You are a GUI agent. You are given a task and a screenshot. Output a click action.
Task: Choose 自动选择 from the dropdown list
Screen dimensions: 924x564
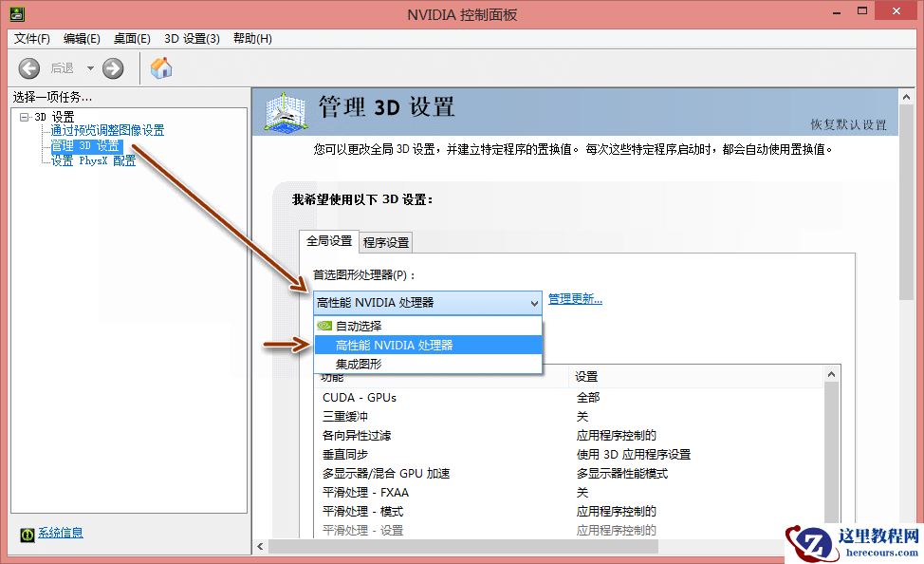coord(428,326)
